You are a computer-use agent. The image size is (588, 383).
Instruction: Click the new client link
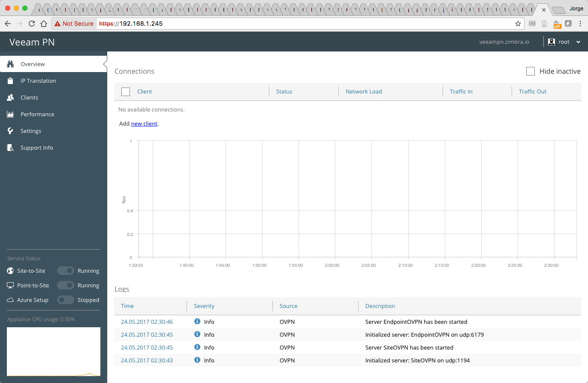pos(144,124)
